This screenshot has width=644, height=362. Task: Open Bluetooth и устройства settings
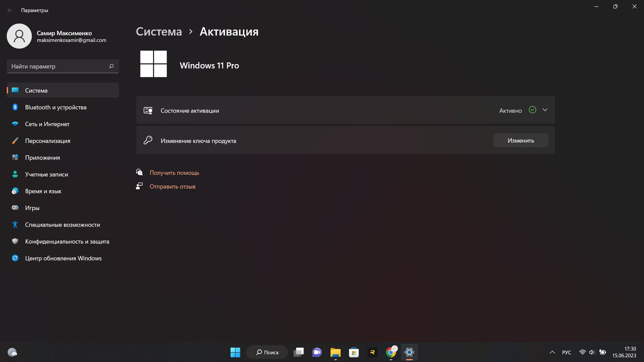(x=63, y=107)
